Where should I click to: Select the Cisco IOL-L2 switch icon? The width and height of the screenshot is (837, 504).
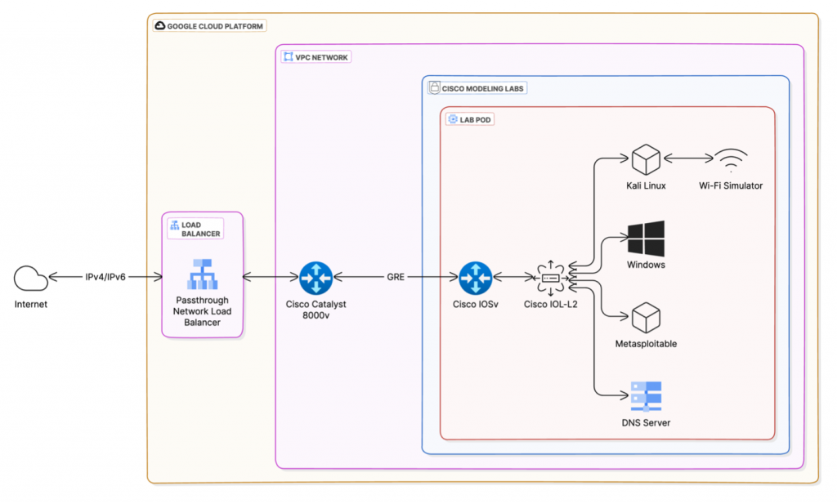click(550, 278)
